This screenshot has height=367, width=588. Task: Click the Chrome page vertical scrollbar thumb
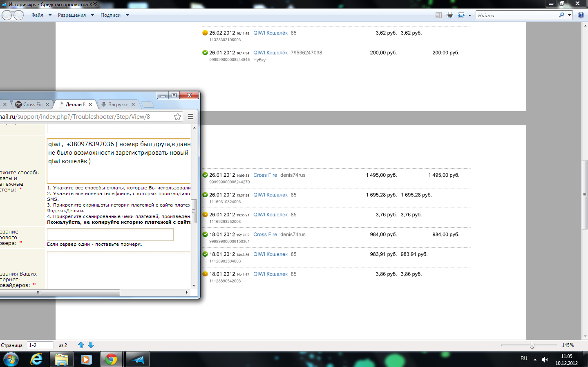coord(194,211)
